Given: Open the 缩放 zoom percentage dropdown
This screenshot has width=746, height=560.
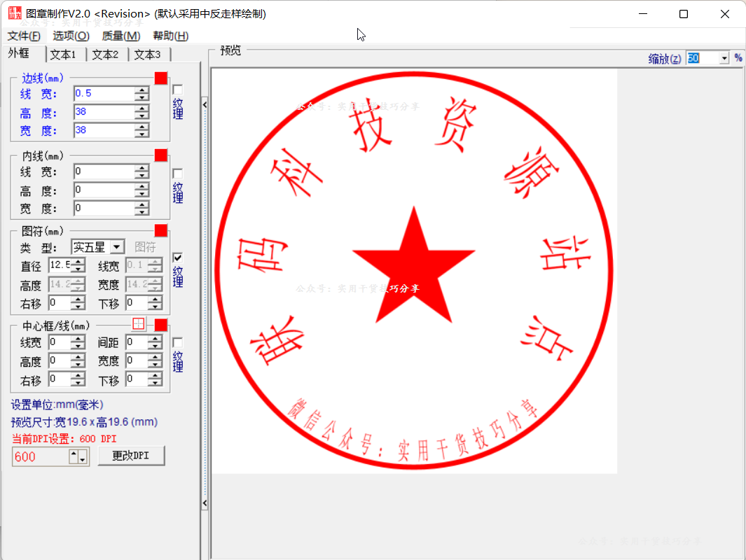Looking at the screenshot, I should coord(724,58).
